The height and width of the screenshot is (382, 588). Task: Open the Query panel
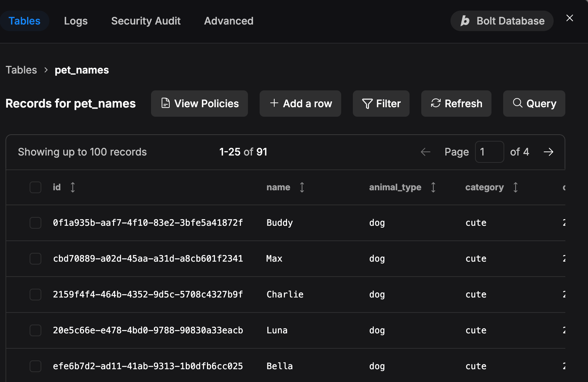click(x=534, y=104)
